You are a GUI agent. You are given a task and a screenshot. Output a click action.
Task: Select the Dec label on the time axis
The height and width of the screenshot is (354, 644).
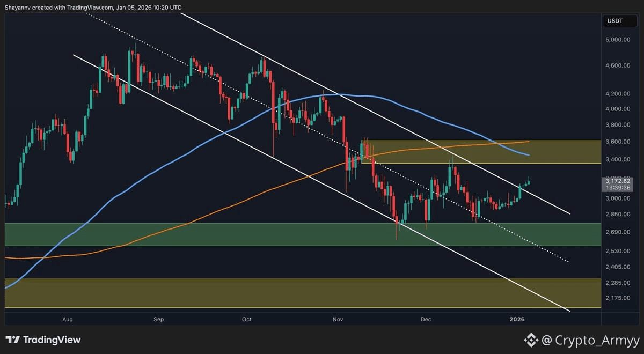pyautogui.click(x=426, y=319)
